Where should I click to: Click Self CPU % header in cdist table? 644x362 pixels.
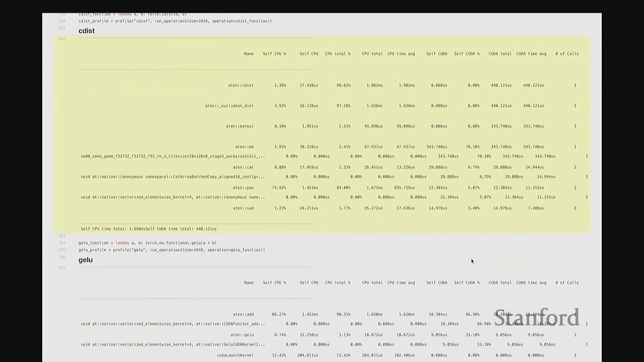[274, 54]
